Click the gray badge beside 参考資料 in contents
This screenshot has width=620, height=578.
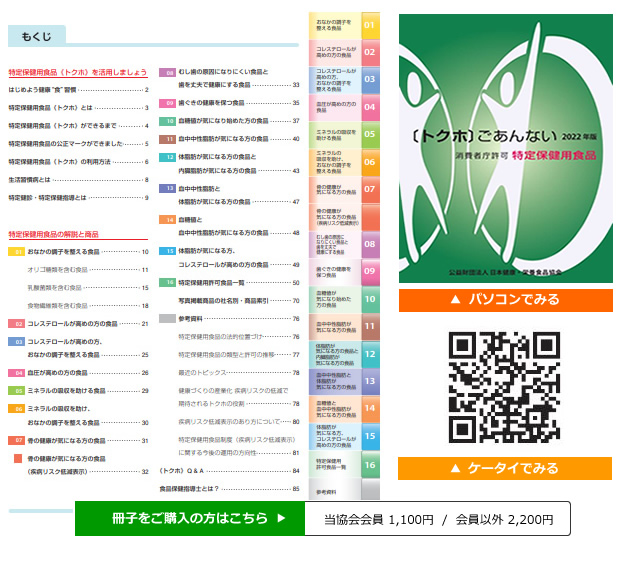click(x=167, y=318)
